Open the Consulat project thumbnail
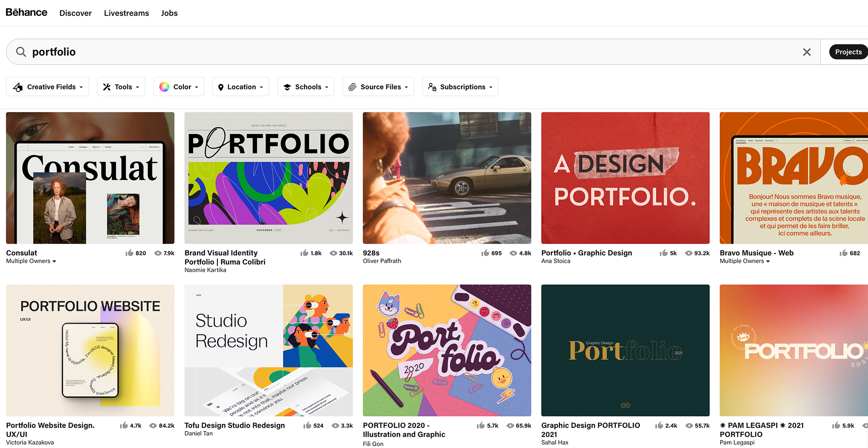The height and width of the screenshot is (448, 868). 90,178
